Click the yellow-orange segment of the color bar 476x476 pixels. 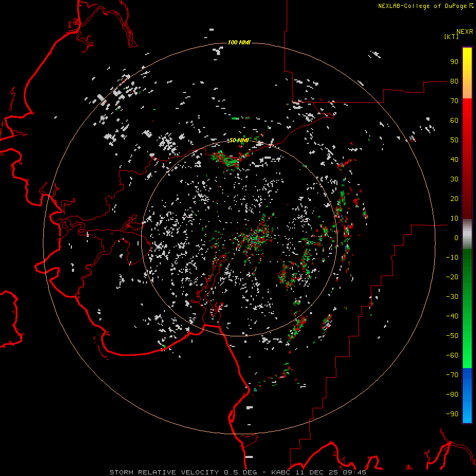pos(467,73)
